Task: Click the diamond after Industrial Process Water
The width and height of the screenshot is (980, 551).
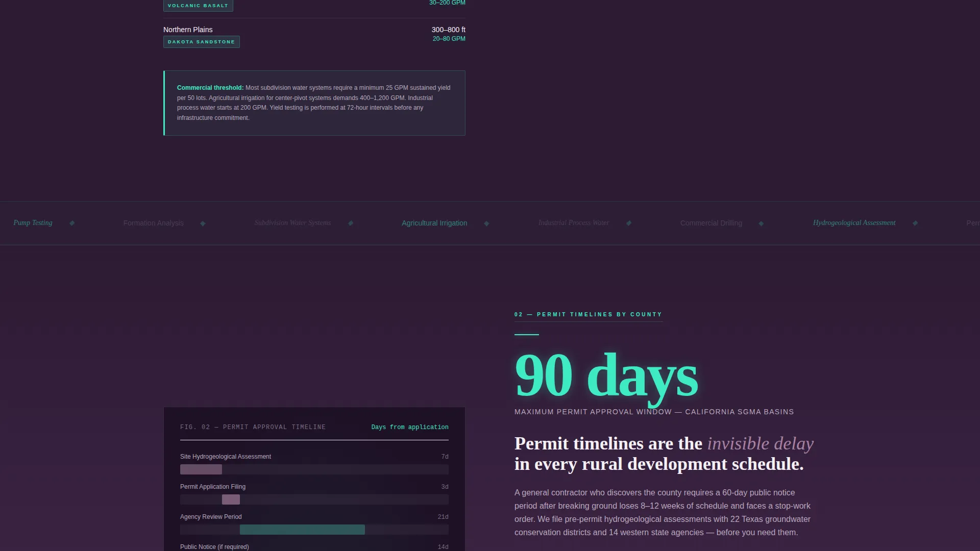Action: (x=629, y=223)
